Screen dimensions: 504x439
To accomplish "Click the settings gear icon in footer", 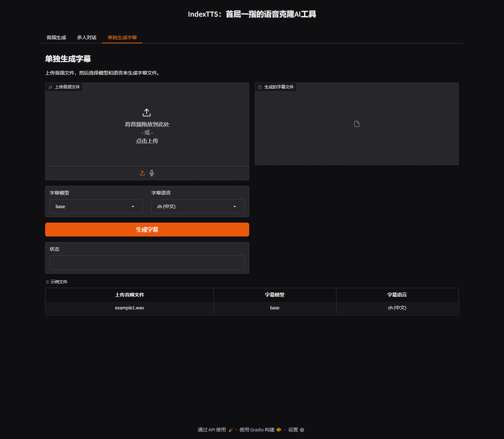I will (302, 430).
